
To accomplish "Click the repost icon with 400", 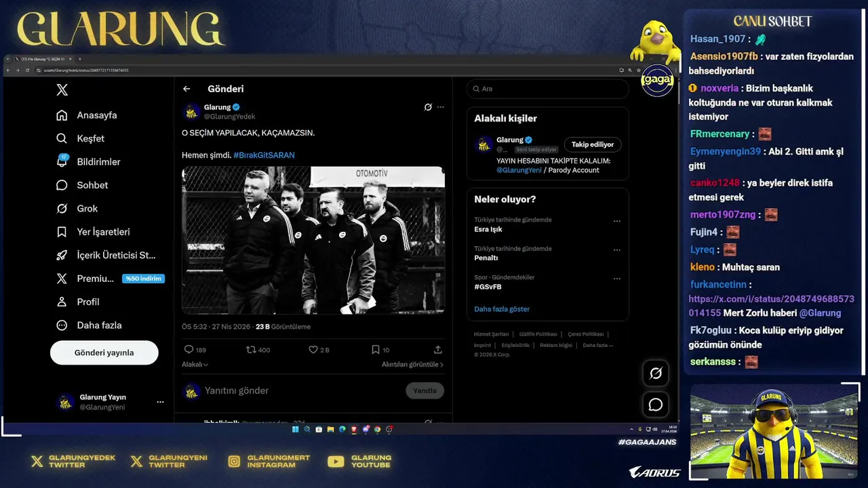I will tap(251, 350).
